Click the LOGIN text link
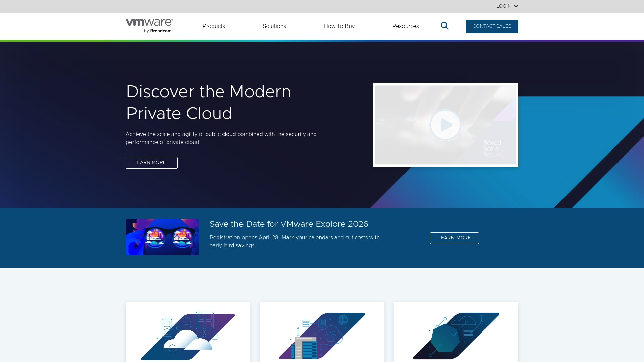This screenshot has height=362, width=644. 503,6
